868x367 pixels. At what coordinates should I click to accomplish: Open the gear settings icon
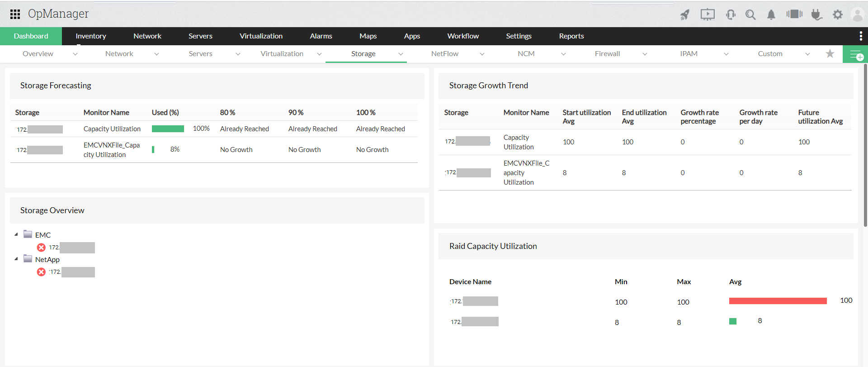pos(838,14)
